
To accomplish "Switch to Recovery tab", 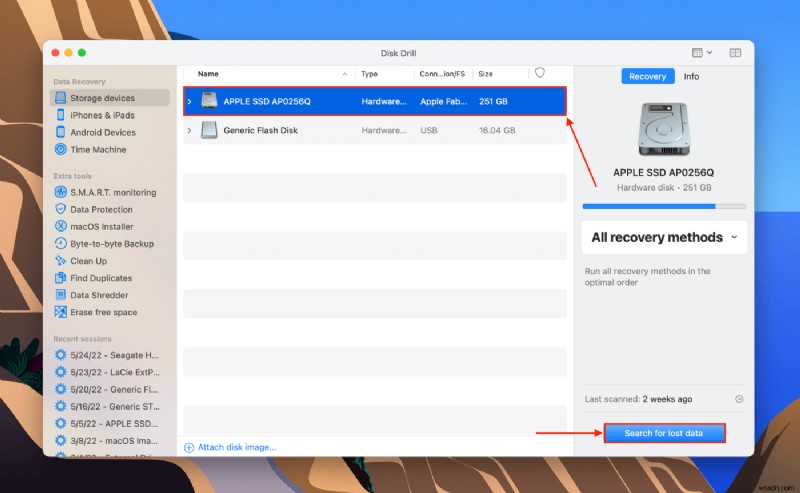I will [x=647, y=76].
